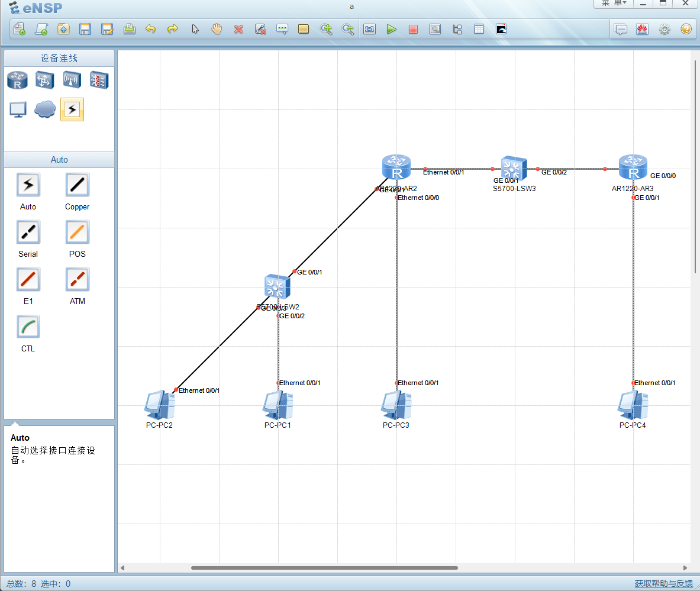Select the WLAN device category

(x=72, y=80)
